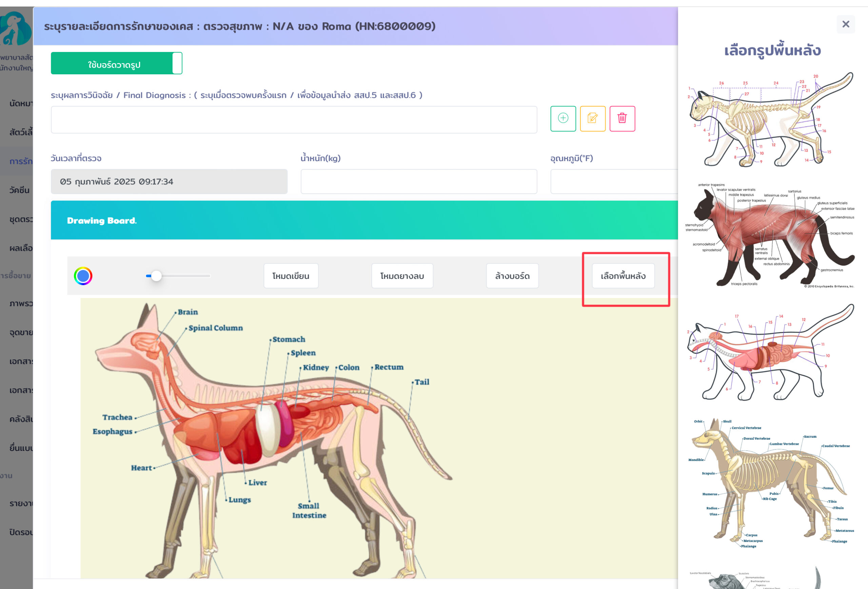Click the orange edit diagnosis icon

(x=592, y=118)
